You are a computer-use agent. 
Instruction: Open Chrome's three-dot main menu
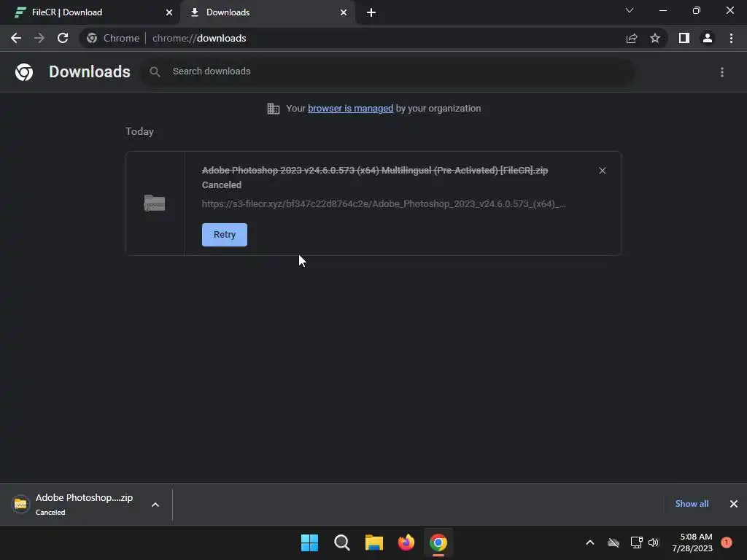pyautogui.click(x=731, y=38)
